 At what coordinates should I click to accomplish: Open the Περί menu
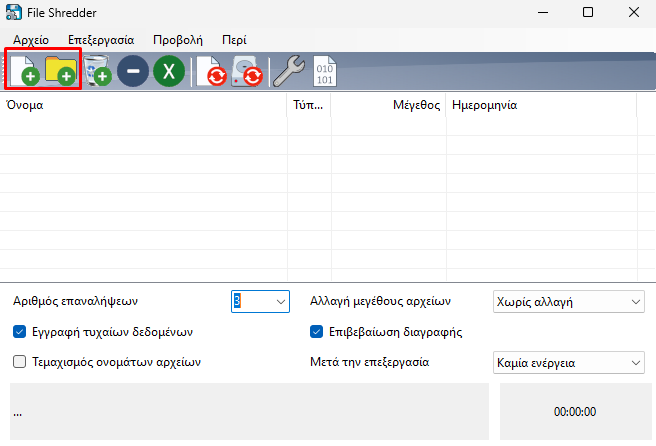pyautogui.click(x=234, y=40)
